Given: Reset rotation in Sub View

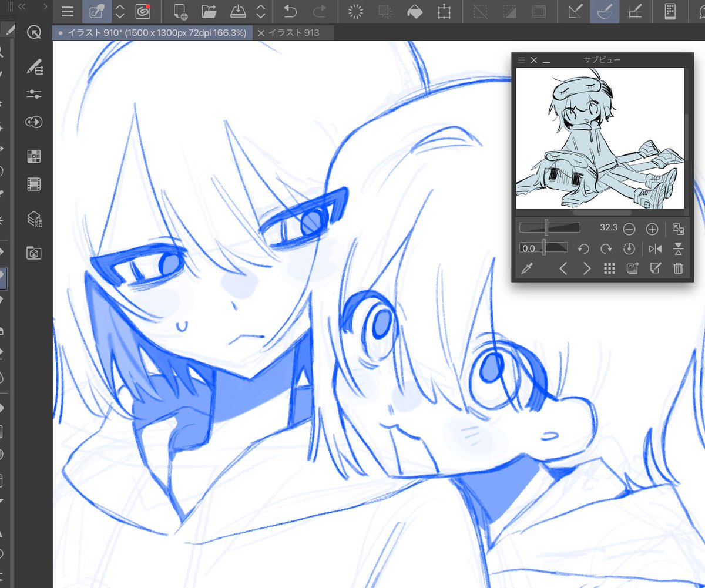Looking at the screenshot, I should pos(629,248).
